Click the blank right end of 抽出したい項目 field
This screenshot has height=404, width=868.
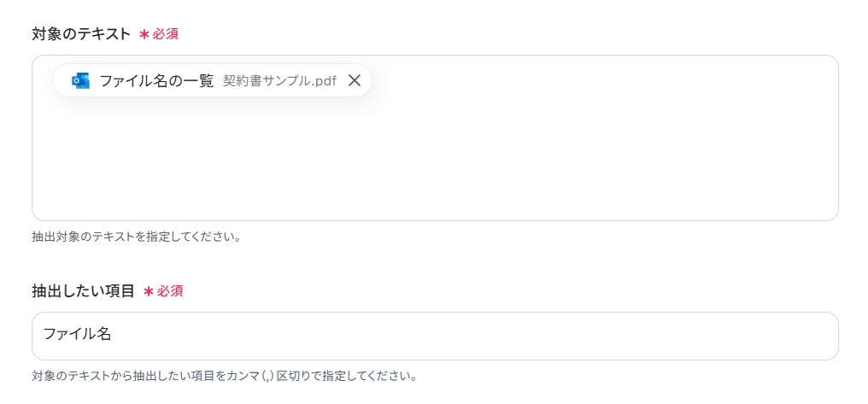point(775,336)
